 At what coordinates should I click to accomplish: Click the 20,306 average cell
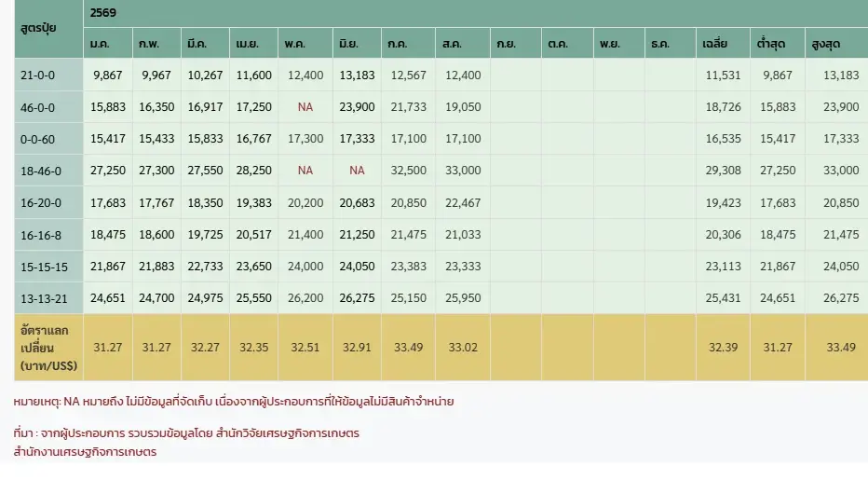[x=723, y=235]
